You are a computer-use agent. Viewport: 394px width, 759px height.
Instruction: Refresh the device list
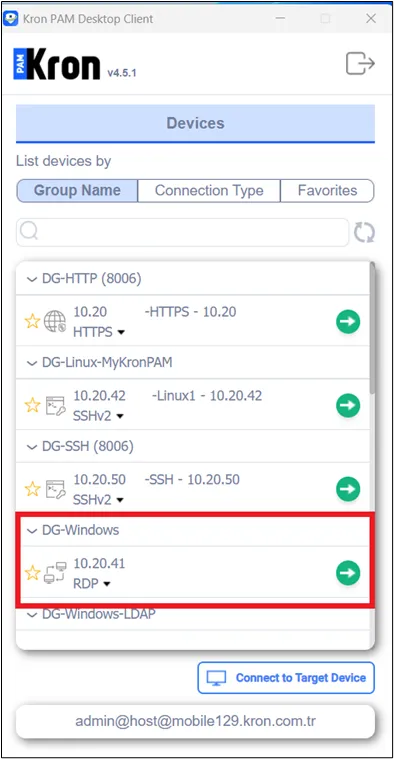pyautogui.click(x=364, y=232)
